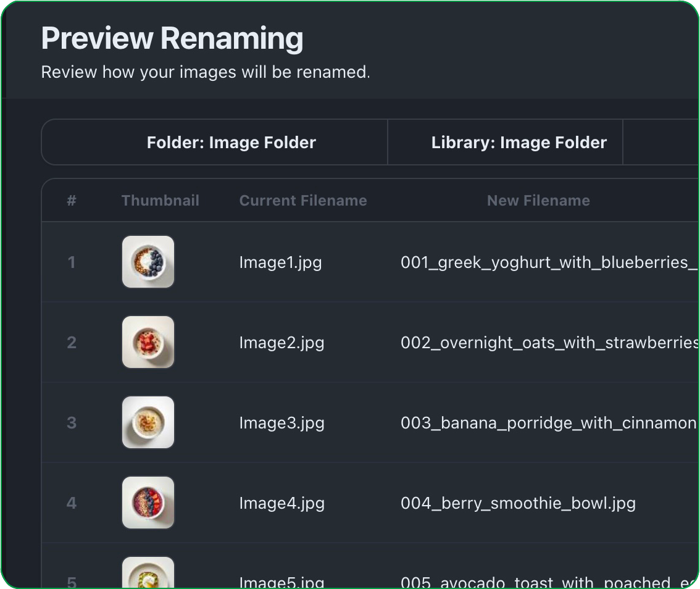
Task: Click 'Review how your images will be renamed.' text
Action: tap(206, 72)
